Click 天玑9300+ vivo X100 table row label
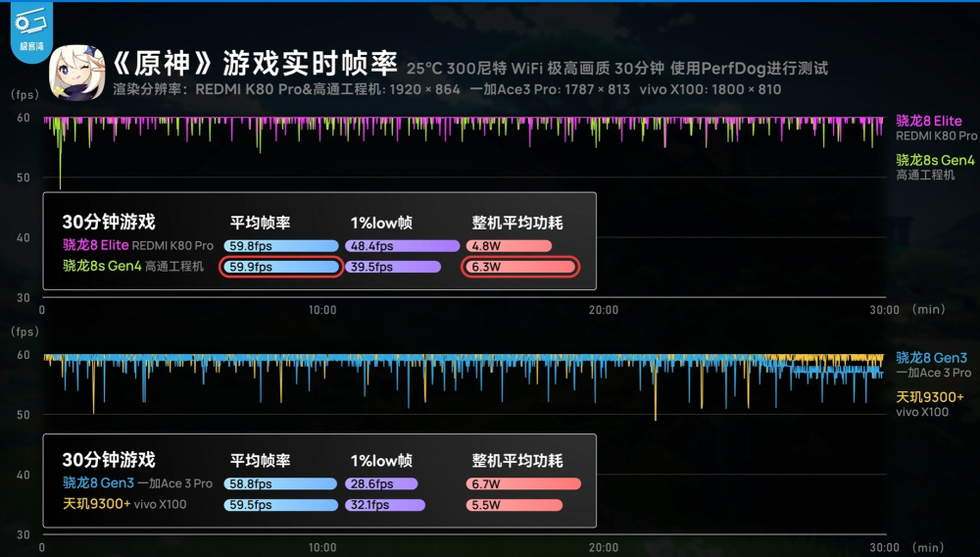Screen dimensions: 980x557 [x=124, y=504]
